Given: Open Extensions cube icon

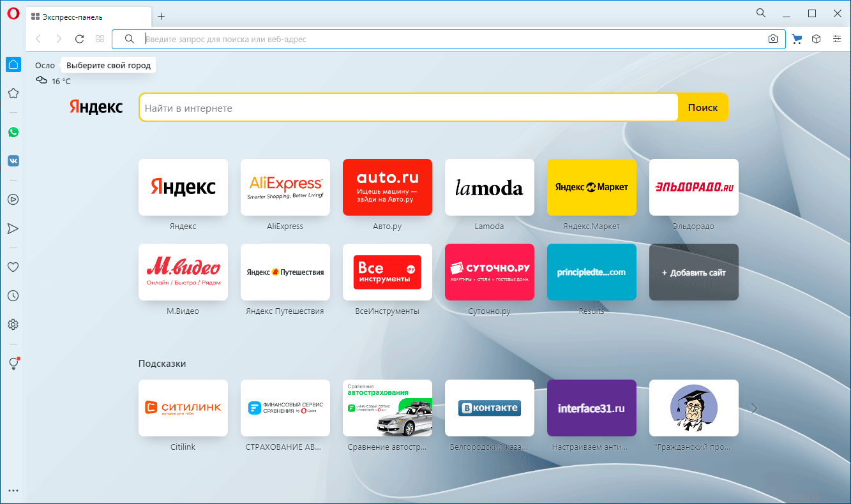Looking at the screenshot, I should click(x=816, y=39).
